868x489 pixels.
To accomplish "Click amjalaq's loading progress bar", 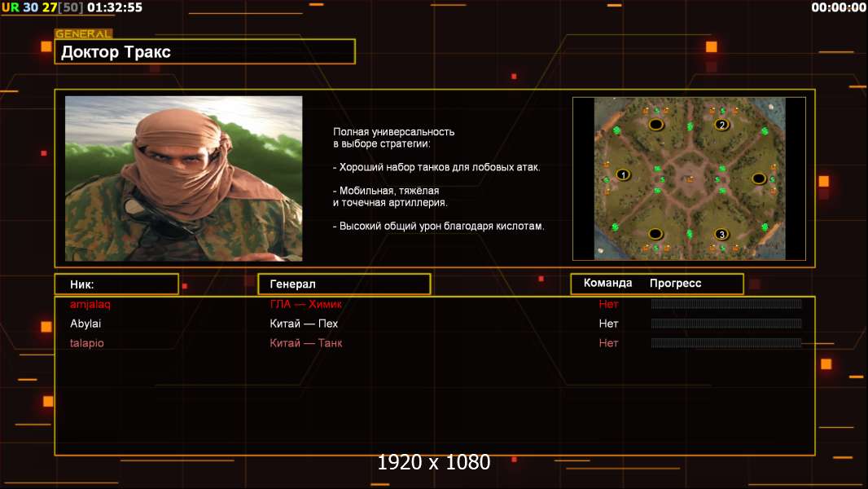I will point(726,303).
